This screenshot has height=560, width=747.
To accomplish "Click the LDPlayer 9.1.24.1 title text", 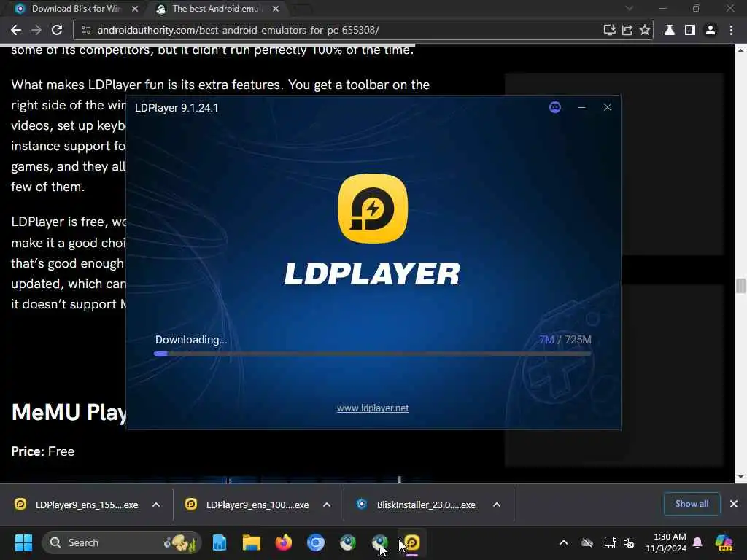I will click(x=177, y=108).
